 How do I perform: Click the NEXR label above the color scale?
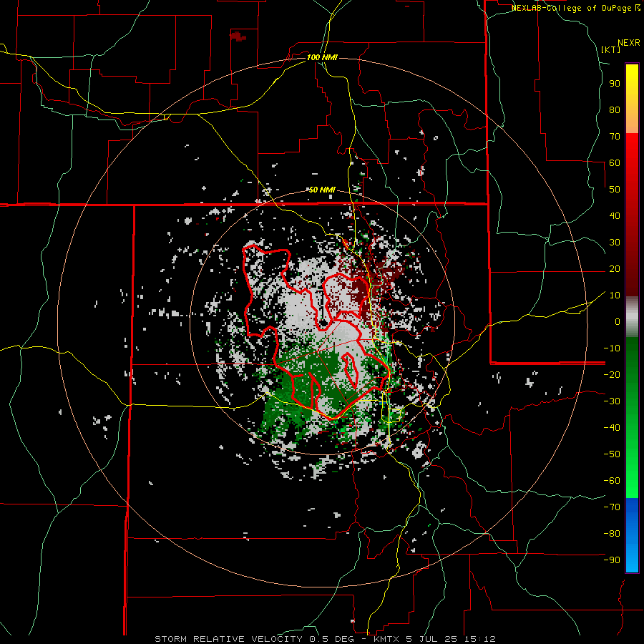pyautogui.click(x=629, y=43)
